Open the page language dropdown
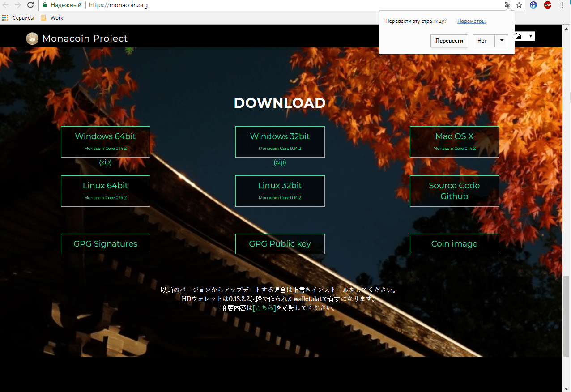Screen dimensions: 571x392 click(x=524, y=36)
